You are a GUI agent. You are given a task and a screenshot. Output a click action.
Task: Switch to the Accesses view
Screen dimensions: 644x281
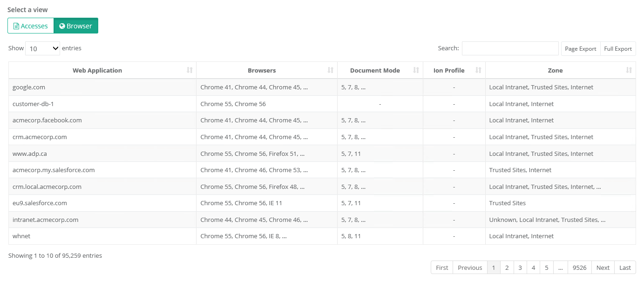click(x=31, y=26)
